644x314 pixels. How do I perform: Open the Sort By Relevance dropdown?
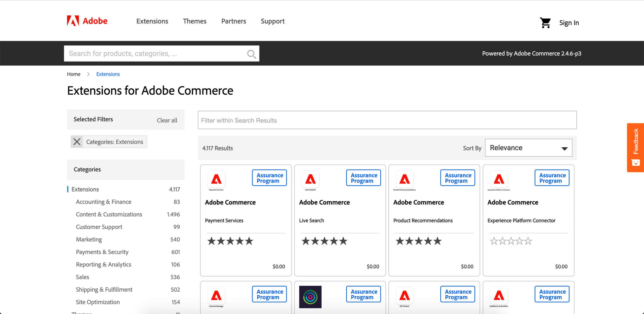[528, 148]
